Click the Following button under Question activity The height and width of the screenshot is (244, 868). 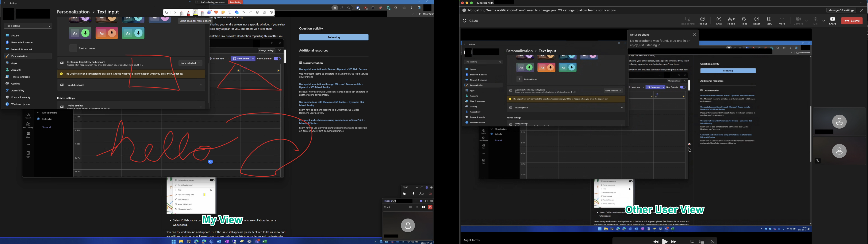click(x=334, y=37)
